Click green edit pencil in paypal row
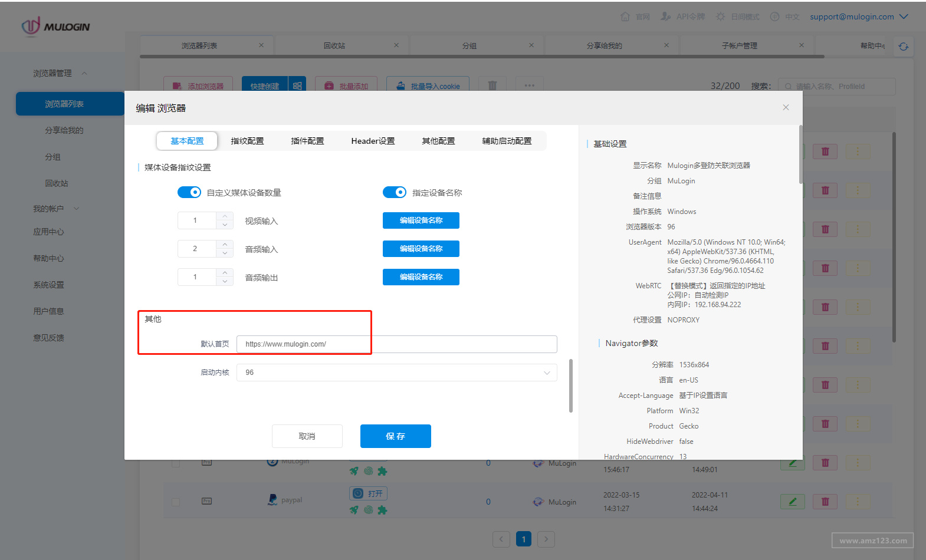This screenshot has height=560, width=926. pos(793,502)
